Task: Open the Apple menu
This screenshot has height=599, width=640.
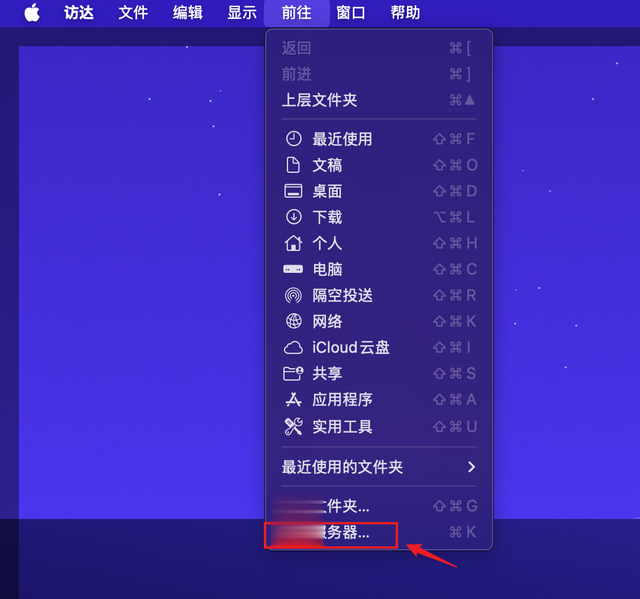Action: click(32, 13)
